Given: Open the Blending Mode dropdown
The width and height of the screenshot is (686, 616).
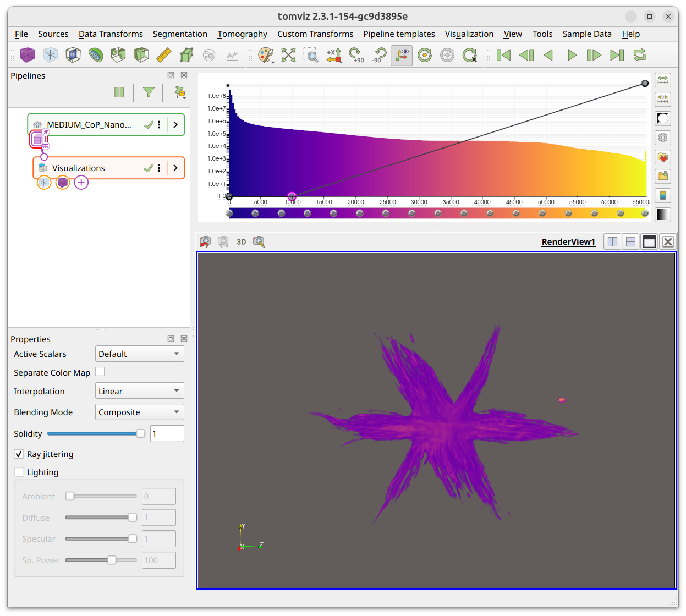Looking at the screenshot, I should point(140,412).
